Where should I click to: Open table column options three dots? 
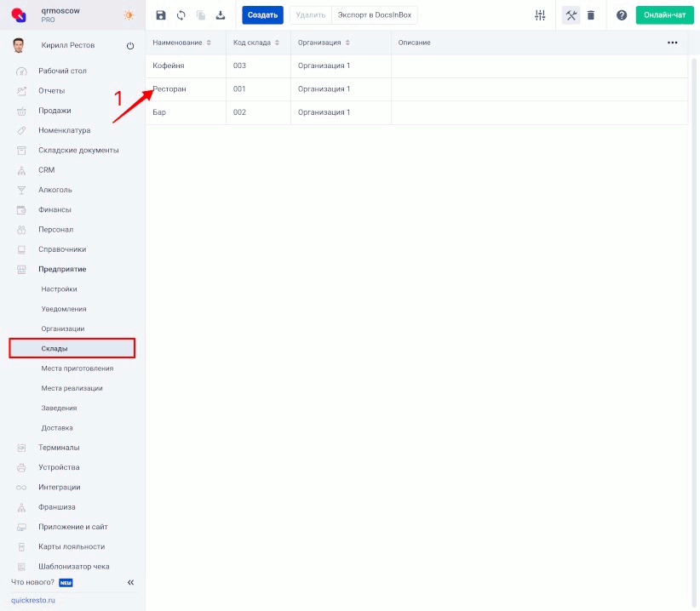(672, 43)
